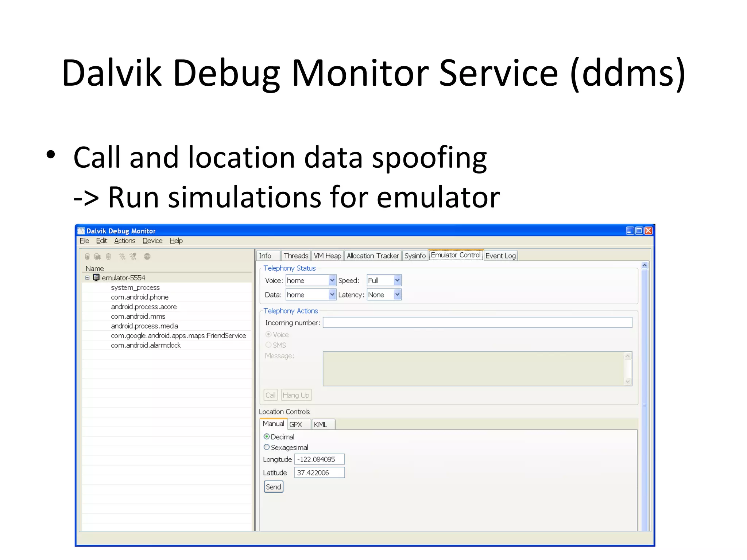This screenshot has height=560, width=747.
Task: Open the Edit menu
Action: (101, 241)
